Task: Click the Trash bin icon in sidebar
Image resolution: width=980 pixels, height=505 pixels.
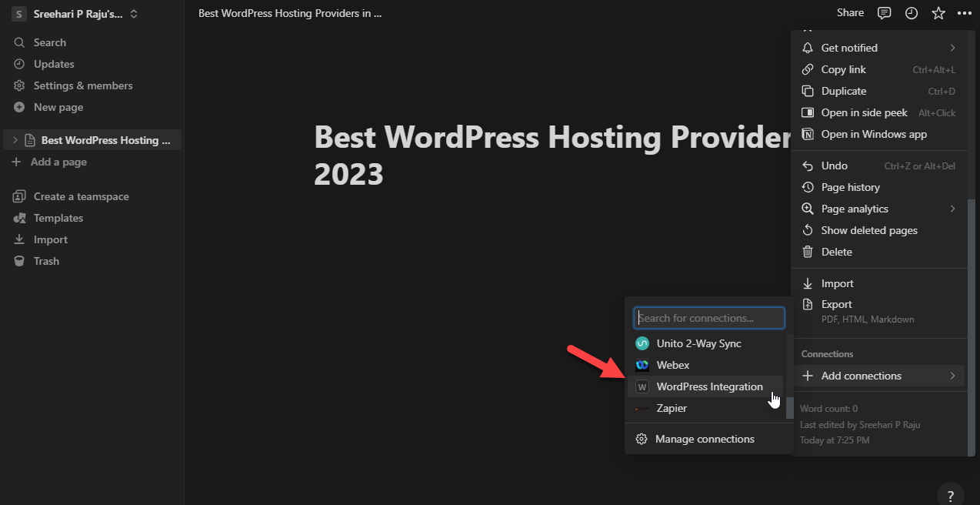Action: tap(19, 261)
